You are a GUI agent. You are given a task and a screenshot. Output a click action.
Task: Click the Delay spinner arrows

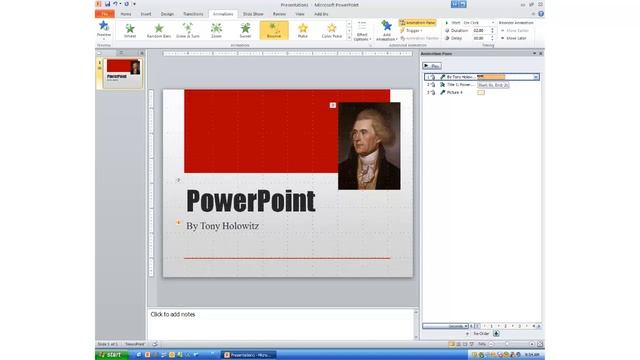pyautogui.click(x=492, y=38)
